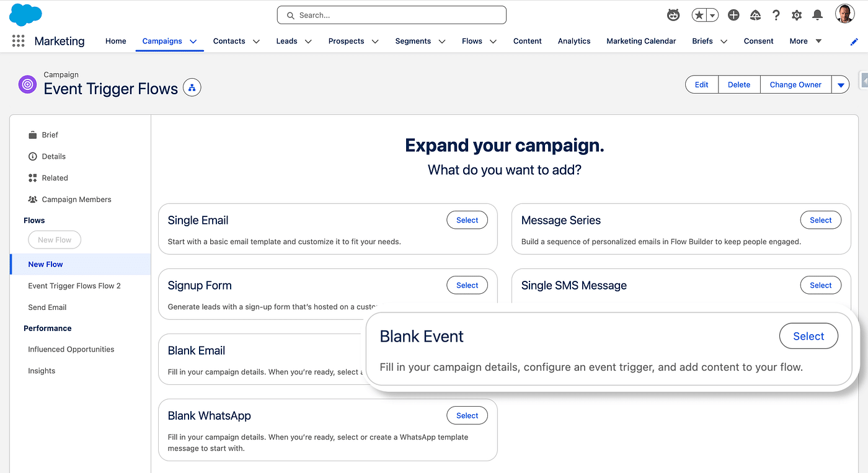868x473 pixels.
Task: Go to the Analytics tab
Action: 573,41
